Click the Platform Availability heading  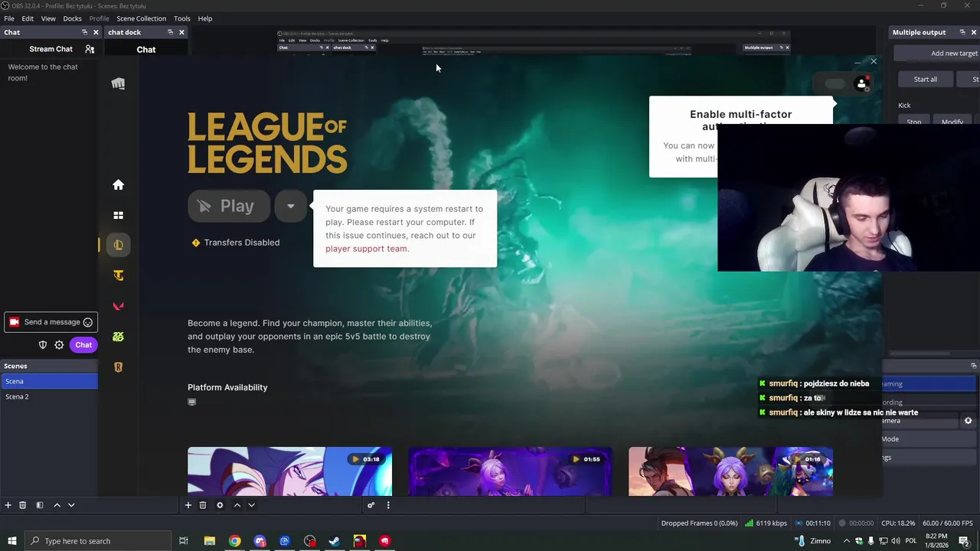(x=227, y=387)
